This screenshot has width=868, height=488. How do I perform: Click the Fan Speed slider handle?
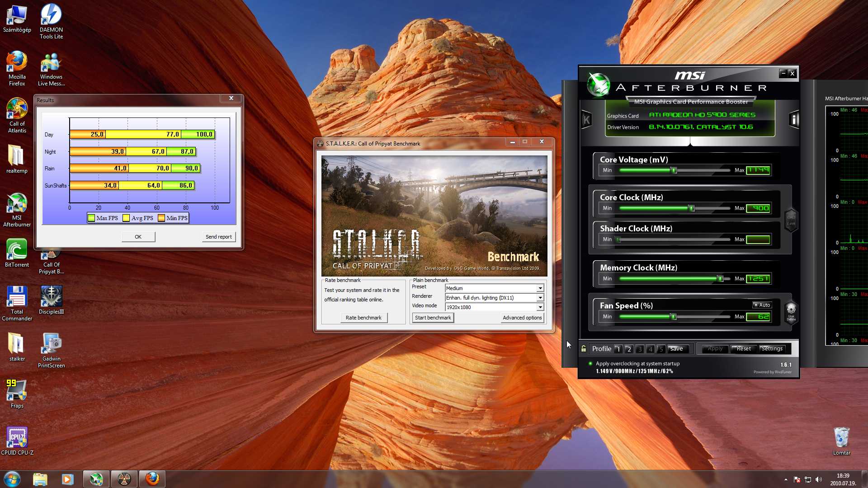click(673, 317)
